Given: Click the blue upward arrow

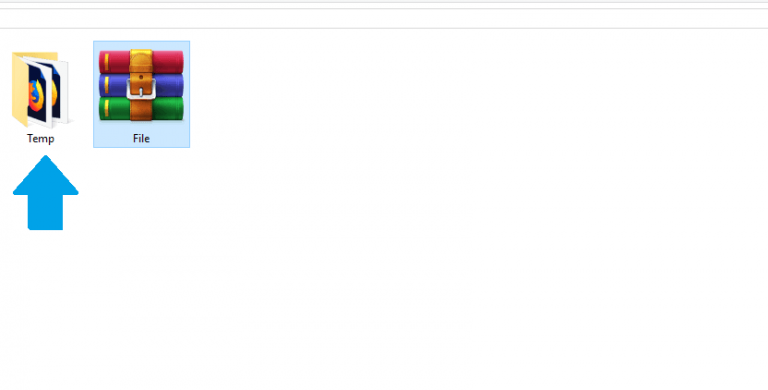Looking at the screenshot, I should pyautogui.click(x=46, y=193).
